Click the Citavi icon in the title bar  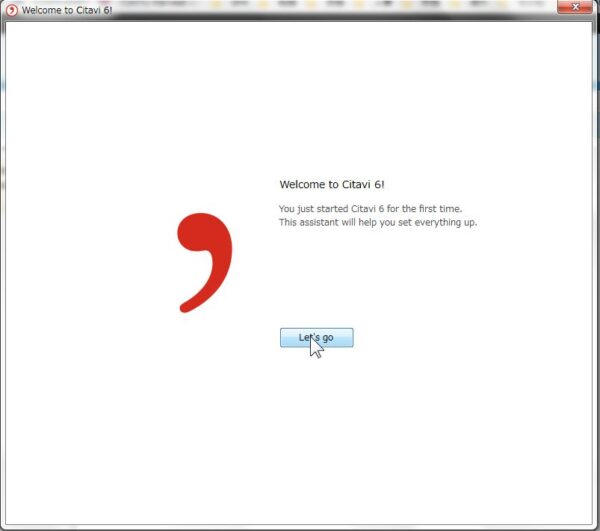(12, 10)
